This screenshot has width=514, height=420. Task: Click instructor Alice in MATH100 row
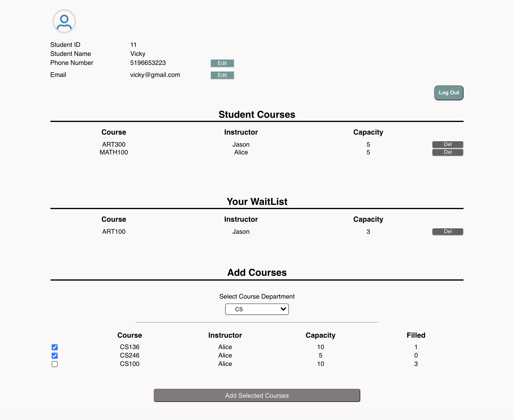tap(241, 152)
